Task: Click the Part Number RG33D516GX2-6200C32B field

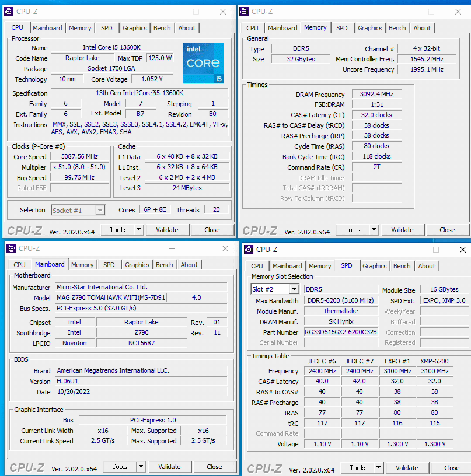Action: tap(341, 332)
